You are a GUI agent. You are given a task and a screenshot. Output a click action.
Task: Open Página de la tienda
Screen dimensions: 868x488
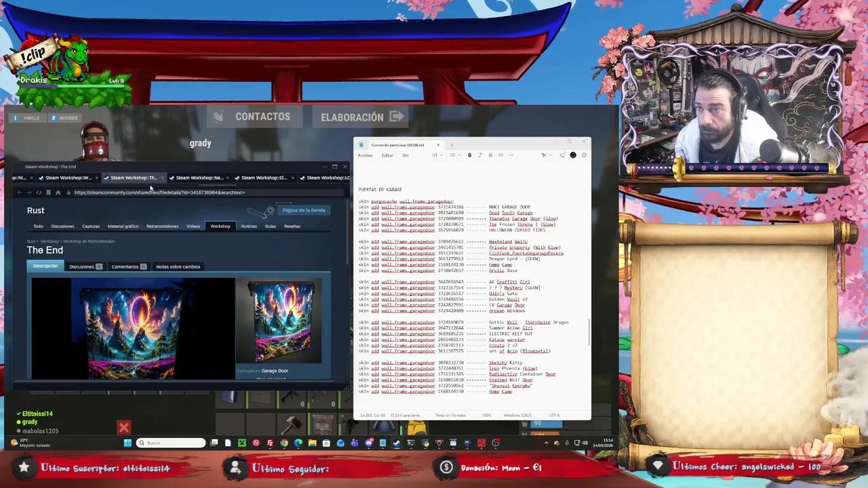point(304,210)
